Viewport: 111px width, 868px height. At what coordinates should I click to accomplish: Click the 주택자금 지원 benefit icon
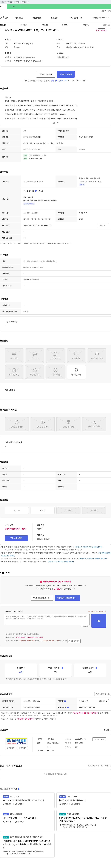[14, 372]
